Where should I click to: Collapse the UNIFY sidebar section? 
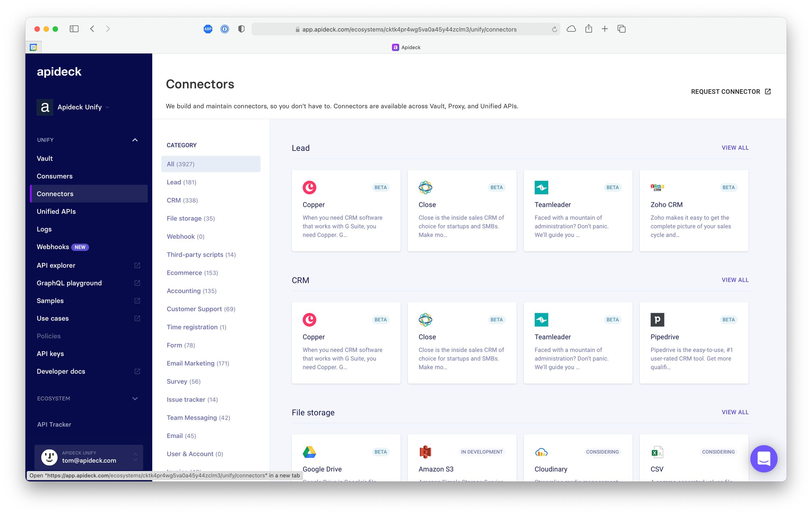(135, 140)
